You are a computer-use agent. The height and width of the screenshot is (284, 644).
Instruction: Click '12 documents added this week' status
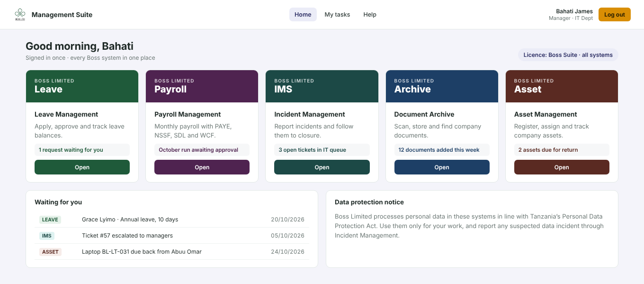442,150
